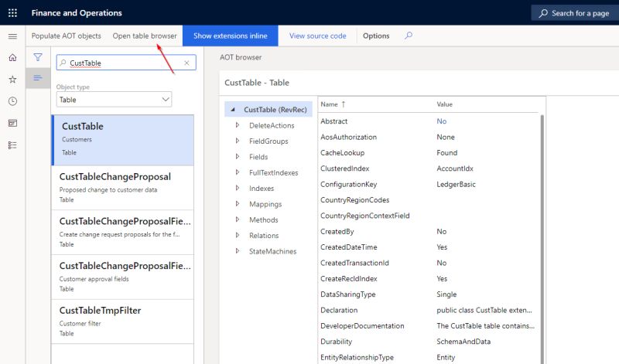Select the CountryRegionContextField row

point(429,216)
